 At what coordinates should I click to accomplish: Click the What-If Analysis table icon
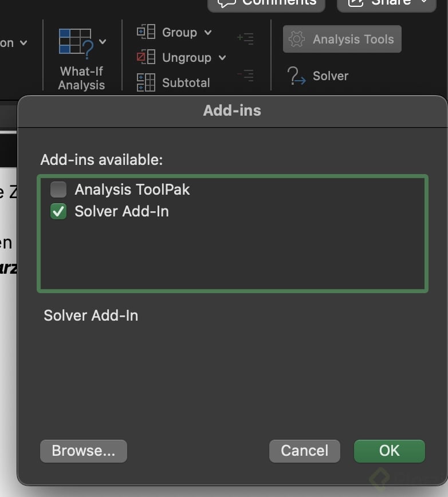[75, 42]
